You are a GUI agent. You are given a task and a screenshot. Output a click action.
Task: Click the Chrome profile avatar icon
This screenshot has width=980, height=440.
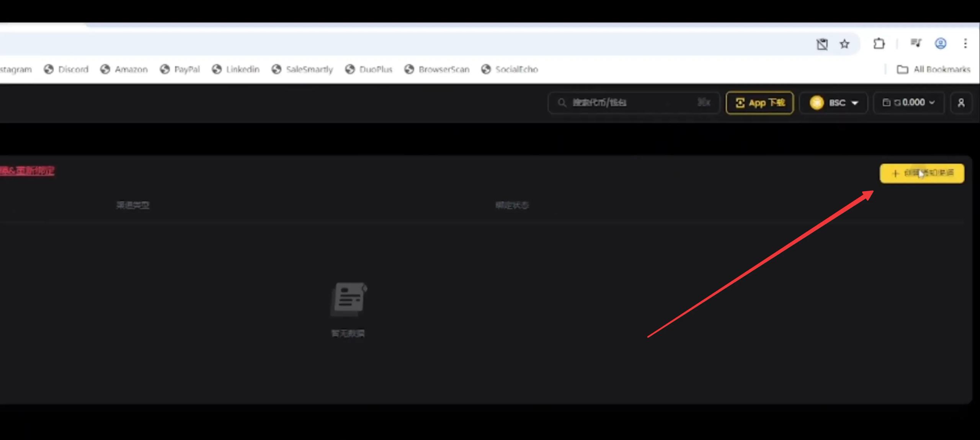pos(941,43)
